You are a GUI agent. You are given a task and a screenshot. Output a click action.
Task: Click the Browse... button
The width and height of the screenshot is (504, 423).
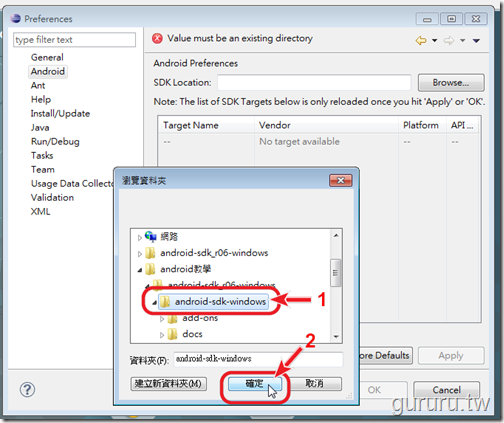(451, 83)
